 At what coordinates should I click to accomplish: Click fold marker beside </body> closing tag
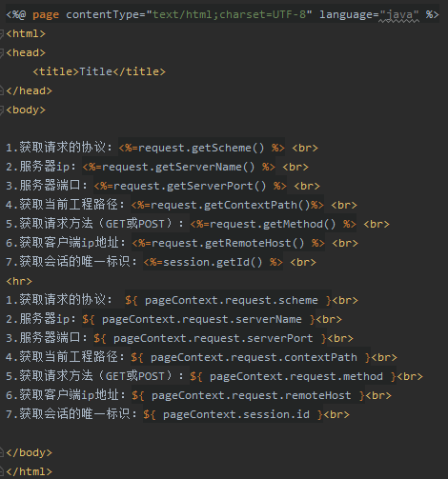coord(2,452)
